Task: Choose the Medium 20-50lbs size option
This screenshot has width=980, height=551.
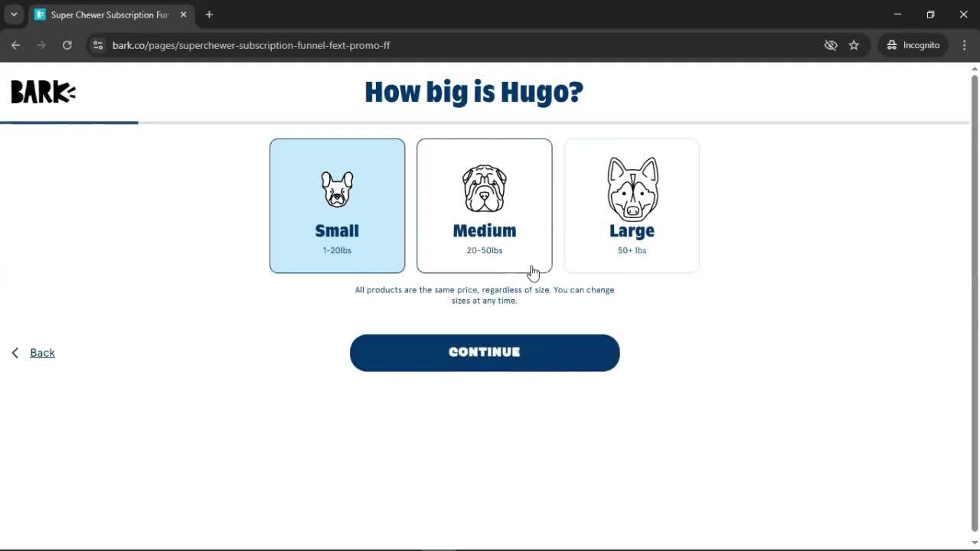Action: coord(484,206)
